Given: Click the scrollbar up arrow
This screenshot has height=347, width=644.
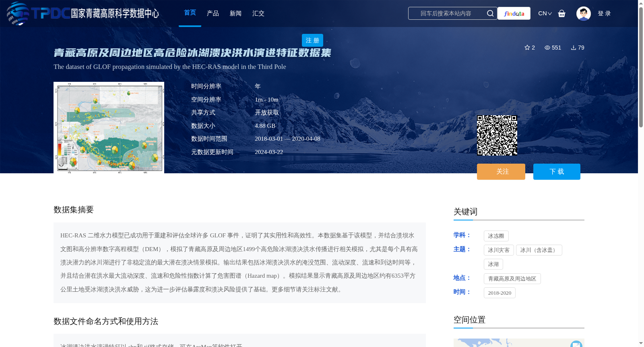Looking at the screenshot, I should pyautogui.click(x=641, y=3).
